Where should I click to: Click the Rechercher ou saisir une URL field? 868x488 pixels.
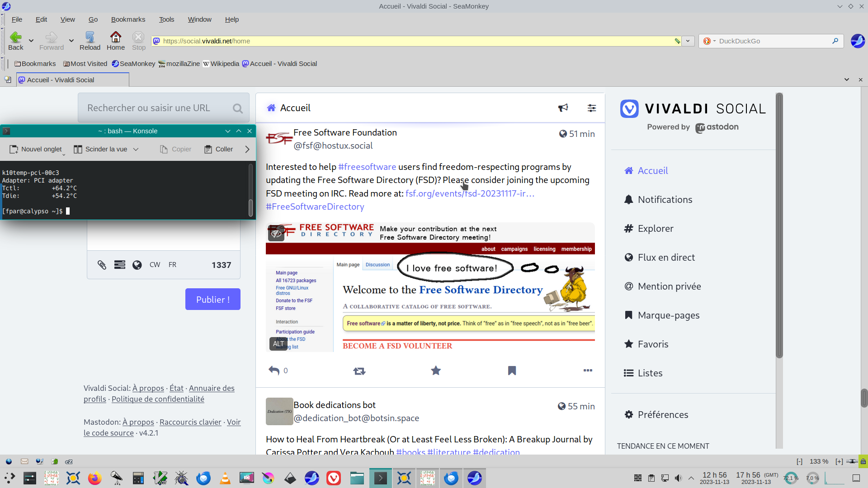(156, 108)
